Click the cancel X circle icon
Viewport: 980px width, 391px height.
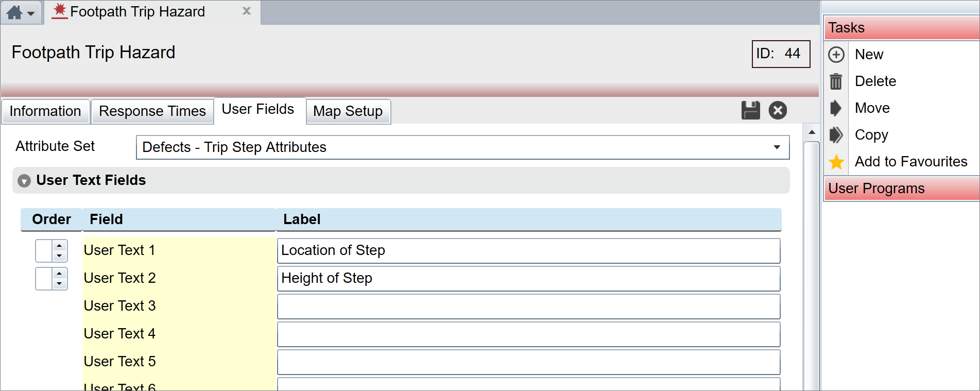click(x=778, y=110)
